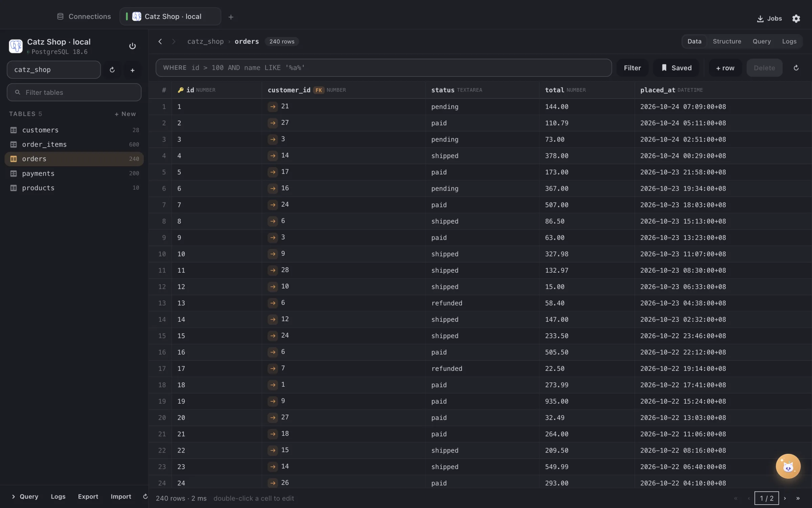812x508 pixels.
Task: Click the Delete button
Action: pyautogui.click(x=764, y=68)
